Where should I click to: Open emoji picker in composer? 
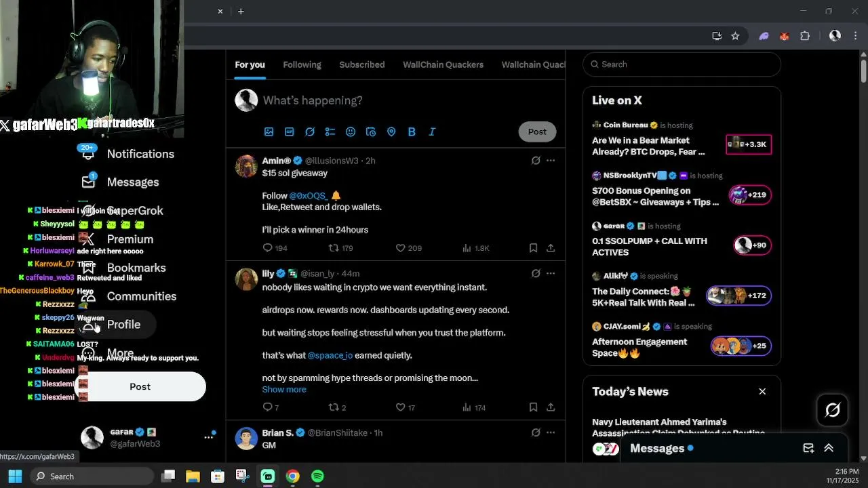351,131
